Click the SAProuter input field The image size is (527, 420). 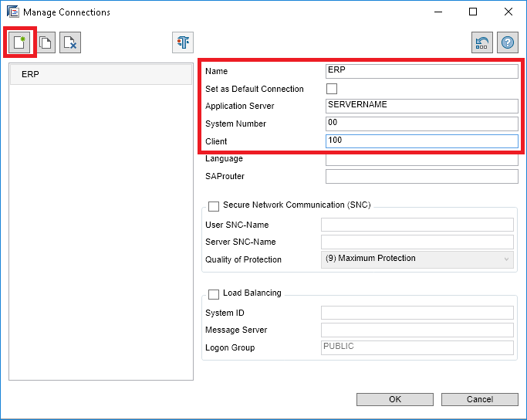421,177
